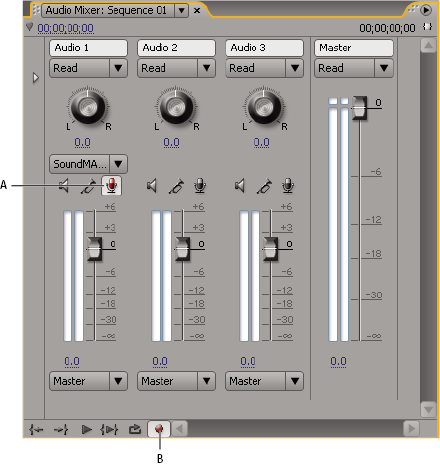The height and width of the screenshot is (466, 440).
Task: Click the Go to In Point button
Action: 36,429
